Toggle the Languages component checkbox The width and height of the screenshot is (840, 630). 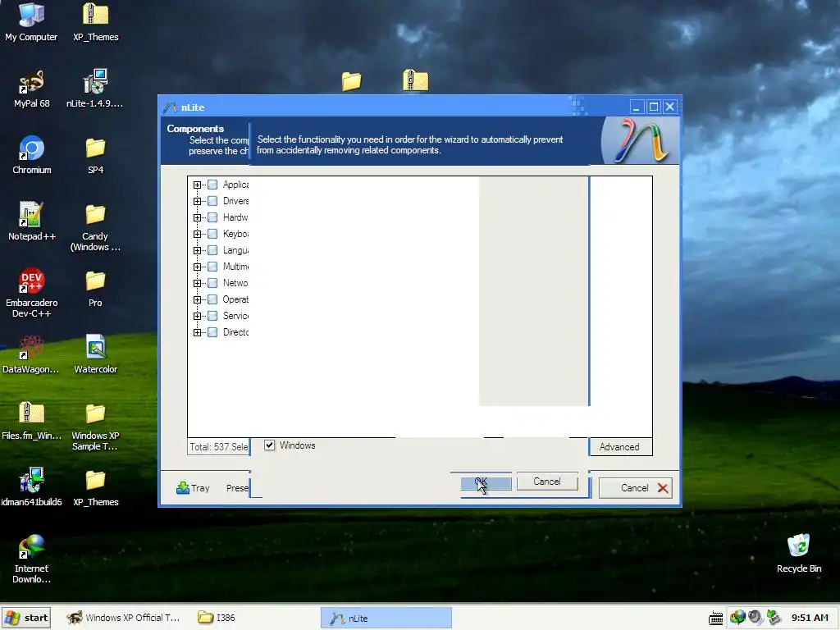212,250
